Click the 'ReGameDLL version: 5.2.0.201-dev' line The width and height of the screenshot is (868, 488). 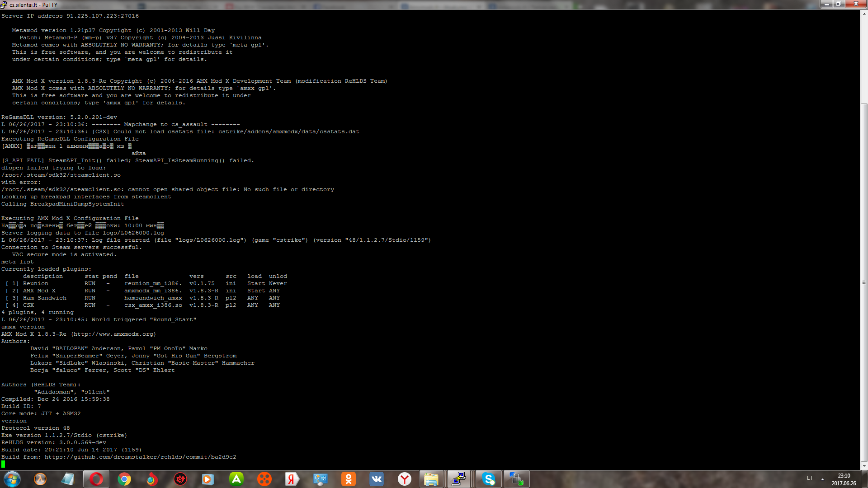pyautogui.click(x=59, y=117)
